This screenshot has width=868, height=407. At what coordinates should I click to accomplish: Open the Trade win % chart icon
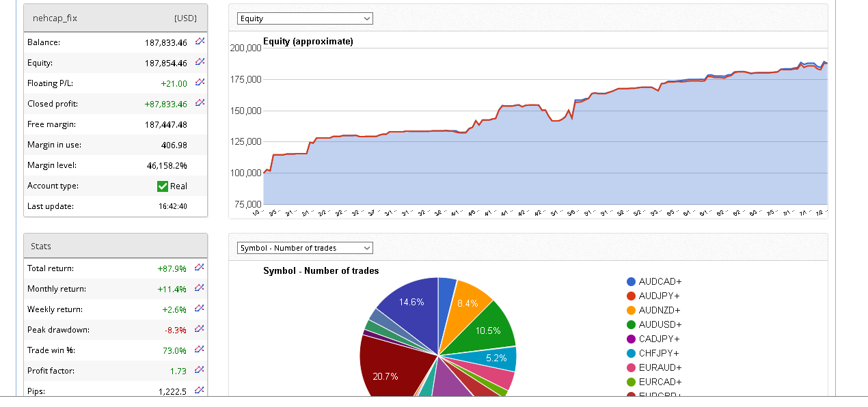tap(200, 350)
